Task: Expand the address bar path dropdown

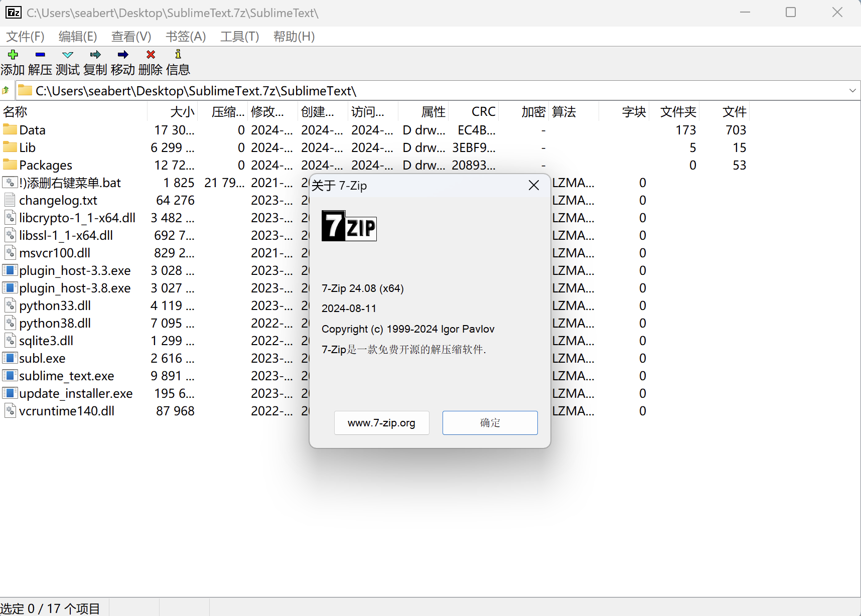Action: (852, 91)
